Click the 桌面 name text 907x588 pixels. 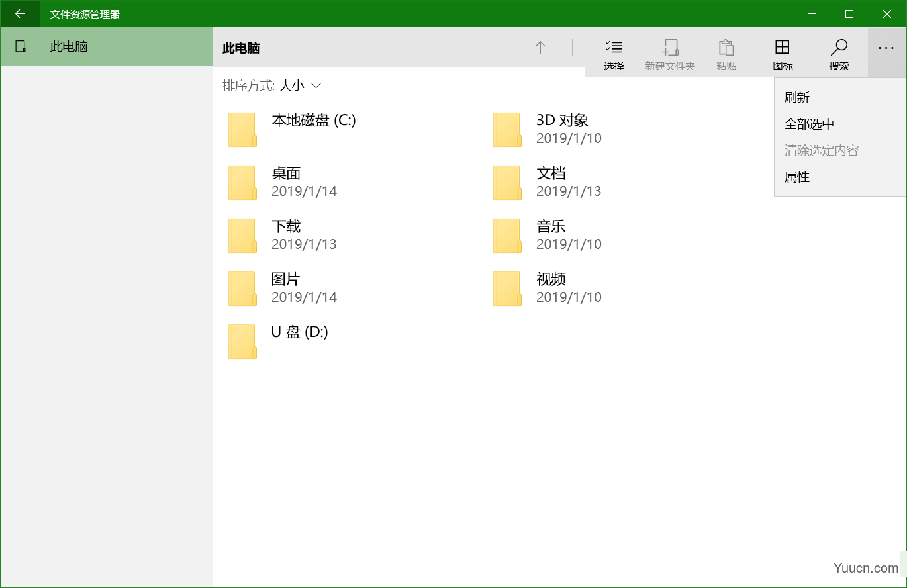286,173
